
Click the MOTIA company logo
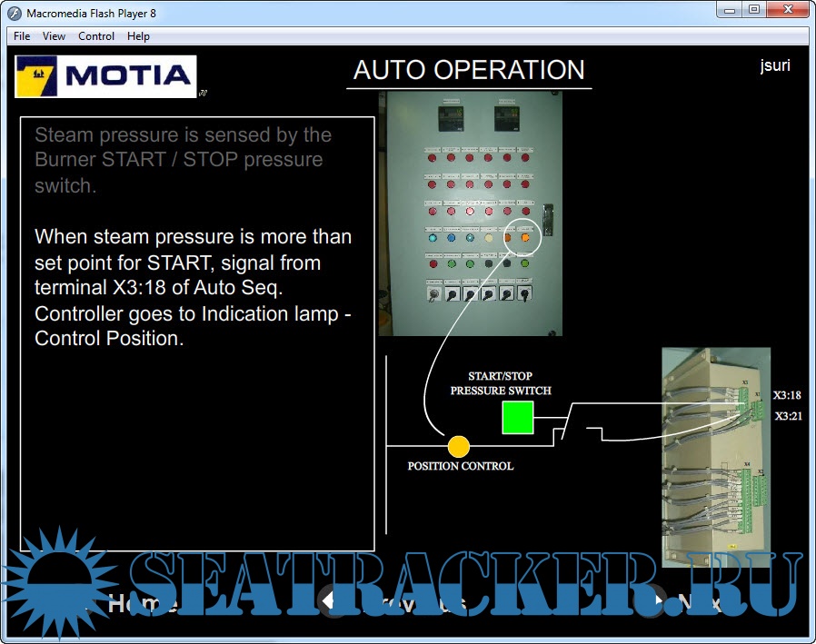coord(105,76)
